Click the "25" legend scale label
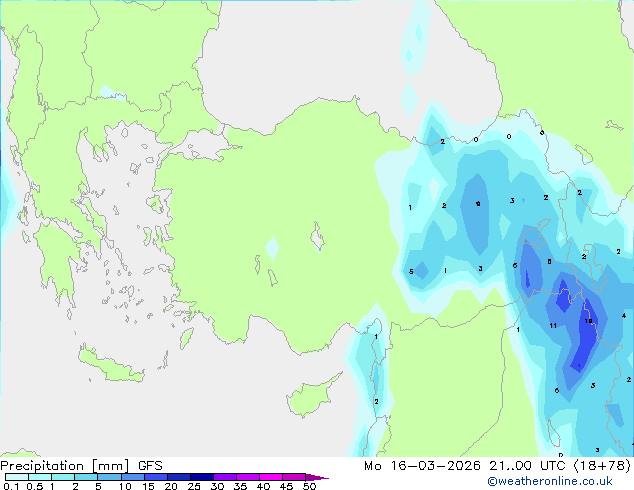The height and width of the screenshot is (490, 634). (x=194, y=486)
